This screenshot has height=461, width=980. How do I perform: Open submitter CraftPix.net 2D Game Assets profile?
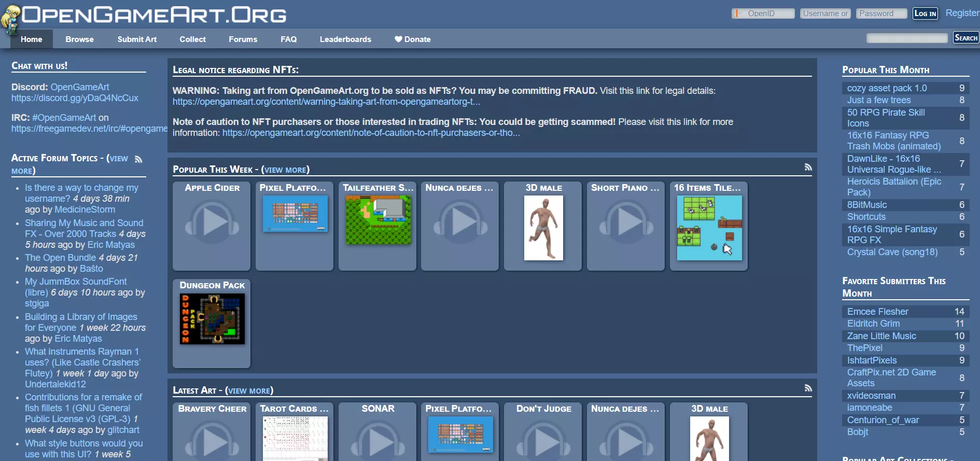(x=892, y=378)
